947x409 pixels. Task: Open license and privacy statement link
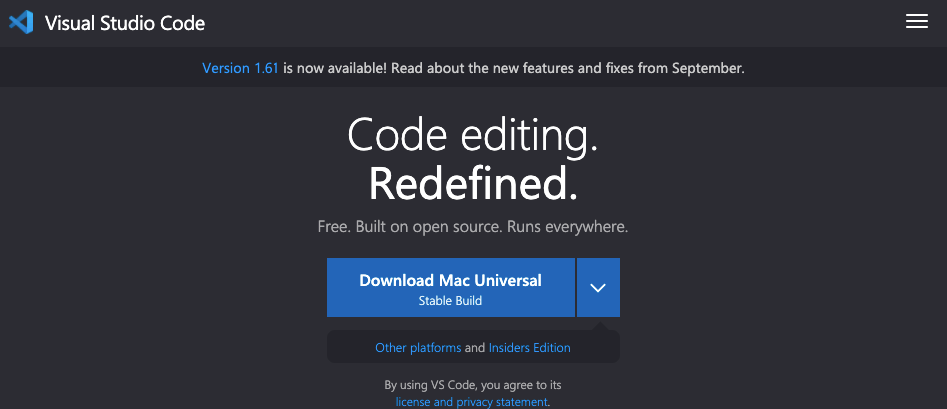(472, 402)
